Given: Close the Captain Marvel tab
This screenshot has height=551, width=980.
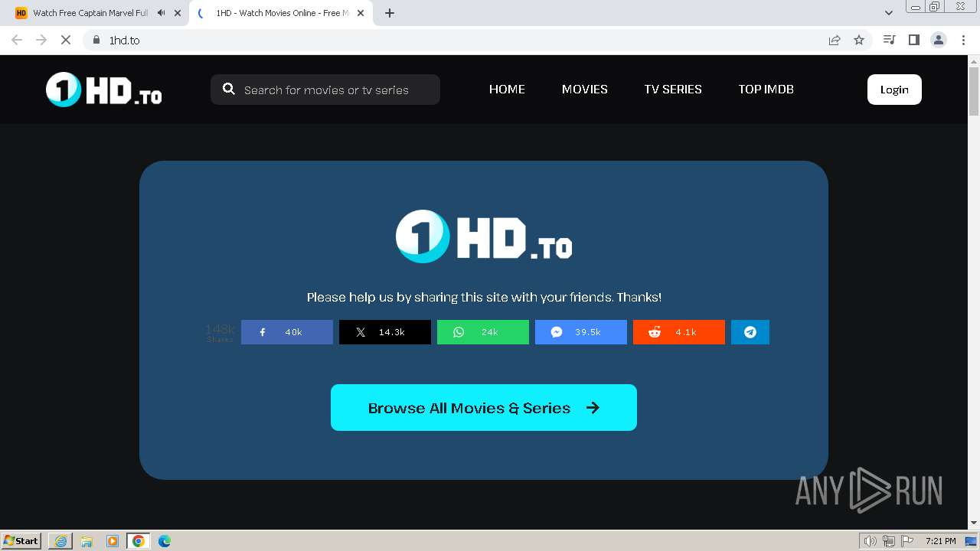Looking at the screenshot, I should click(x=178, y=13).
